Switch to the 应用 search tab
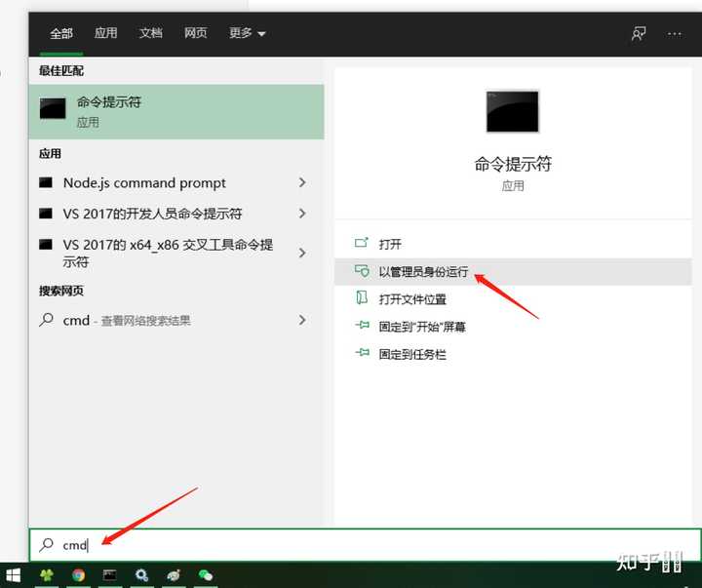Image resolution: width=702 pixels, height=588 pixels. click(x=105, y=33)
